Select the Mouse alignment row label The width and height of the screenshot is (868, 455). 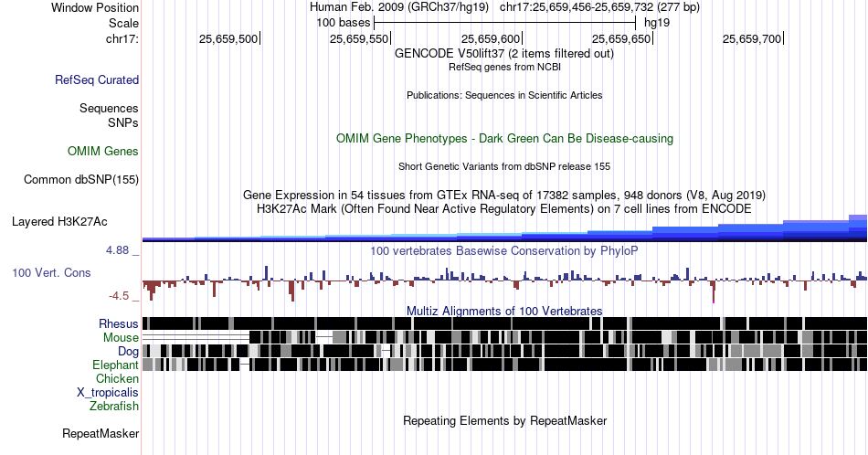[x=121, y=338]
